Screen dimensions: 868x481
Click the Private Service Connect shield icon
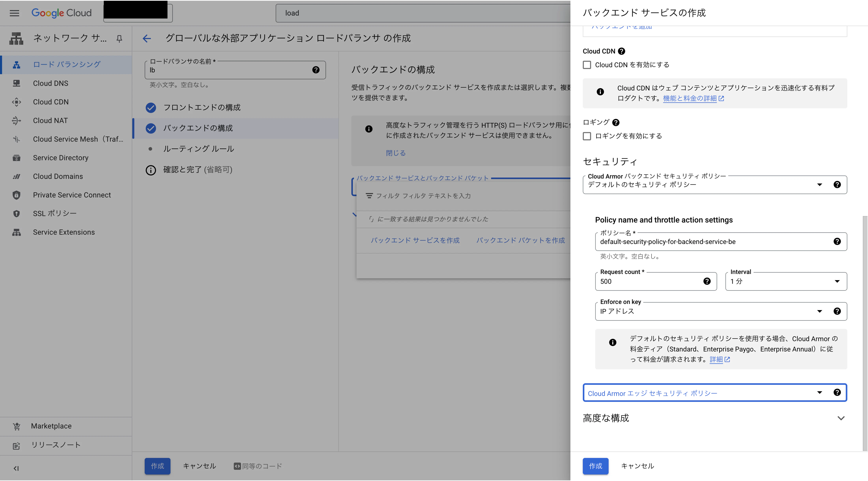coord(16,195)
